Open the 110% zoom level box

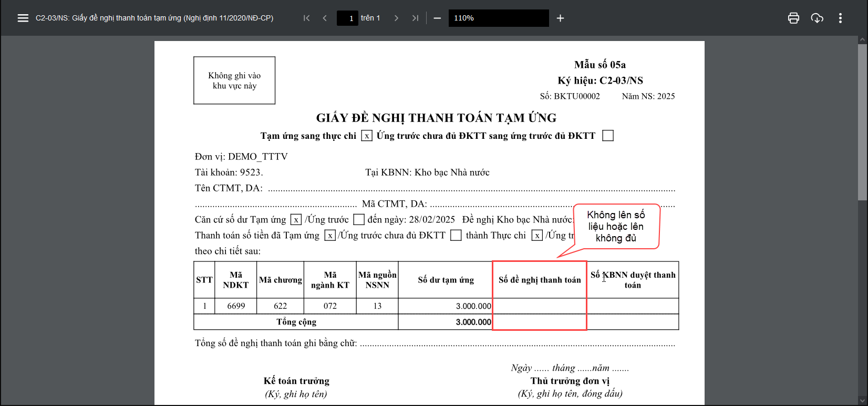[498, 18]
